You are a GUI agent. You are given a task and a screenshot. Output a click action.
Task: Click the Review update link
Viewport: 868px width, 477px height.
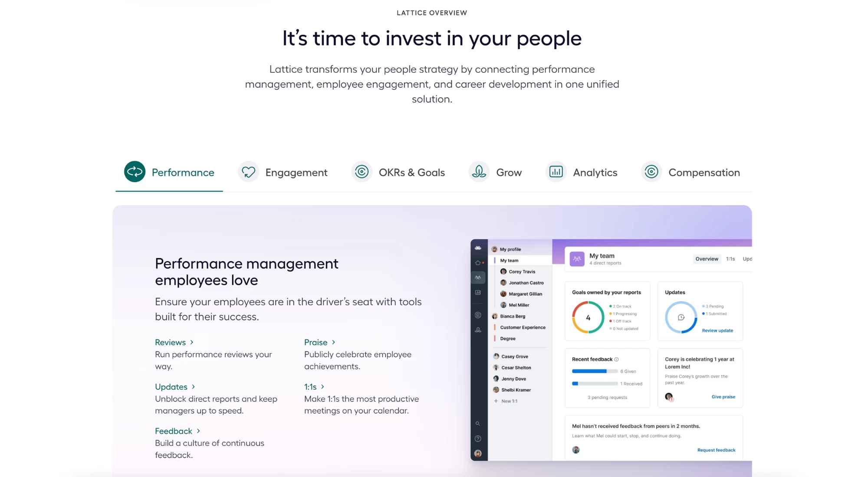pos(717,330)
